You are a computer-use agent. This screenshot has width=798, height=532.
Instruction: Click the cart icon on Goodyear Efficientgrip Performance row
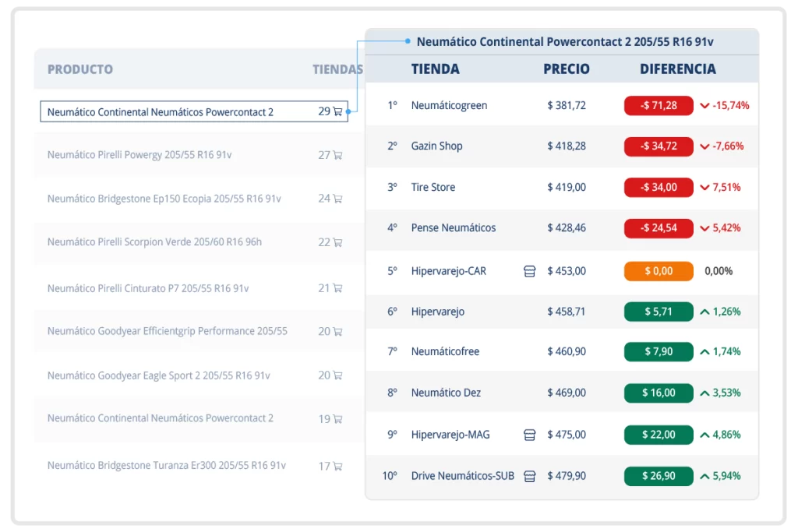tap(337, 332)
